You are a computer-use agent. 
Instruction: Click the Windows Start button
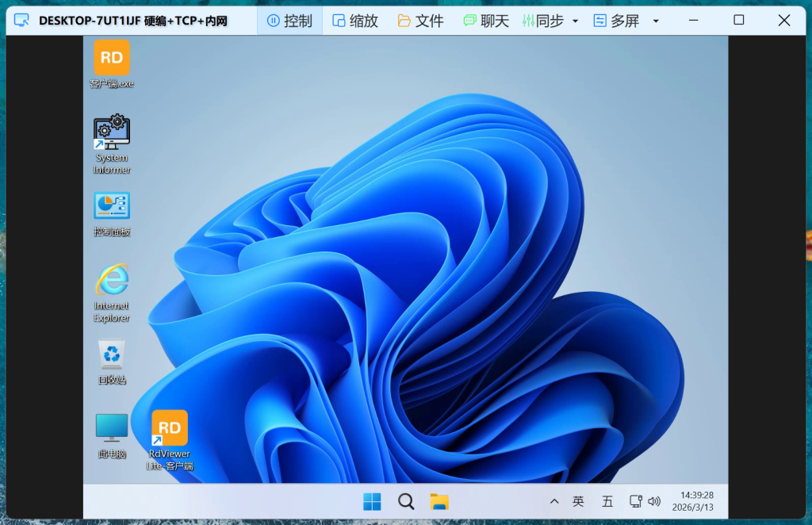click(x=372, y=501)
